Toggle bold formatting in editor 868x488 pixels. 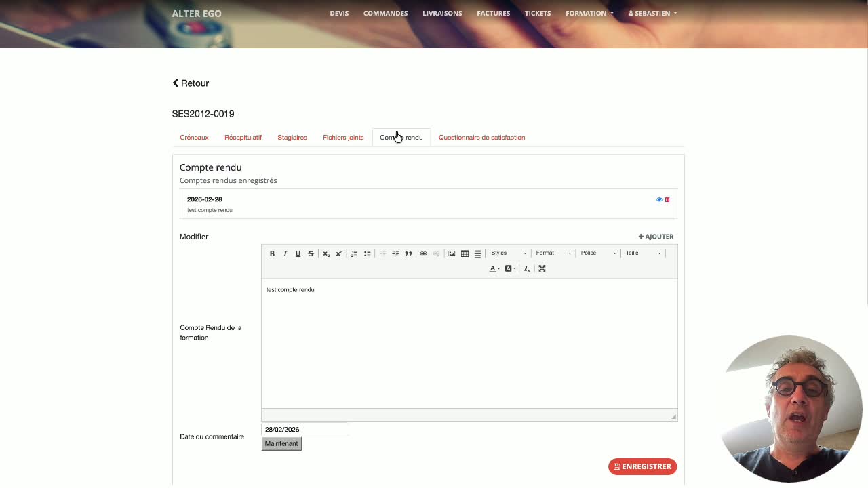(272, 253)
